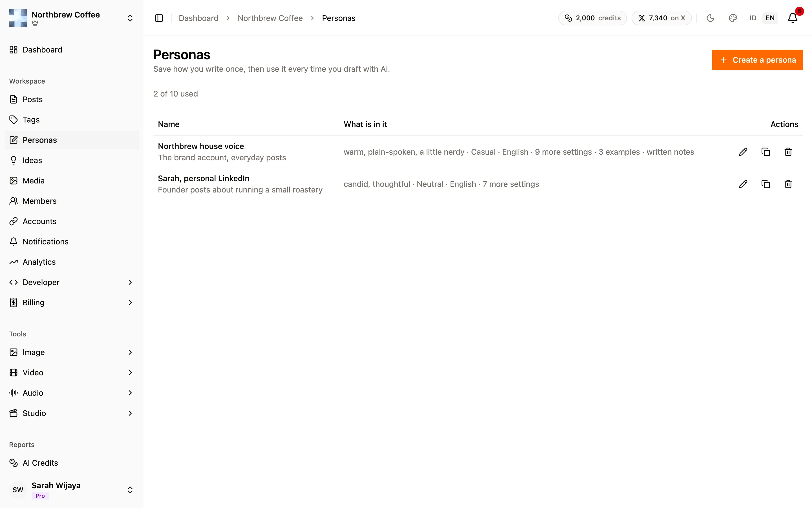Switch language to ID
Image resolution: width=812 pixels, height=508 pixels.
pyautogui.click(x=753, y=18)
